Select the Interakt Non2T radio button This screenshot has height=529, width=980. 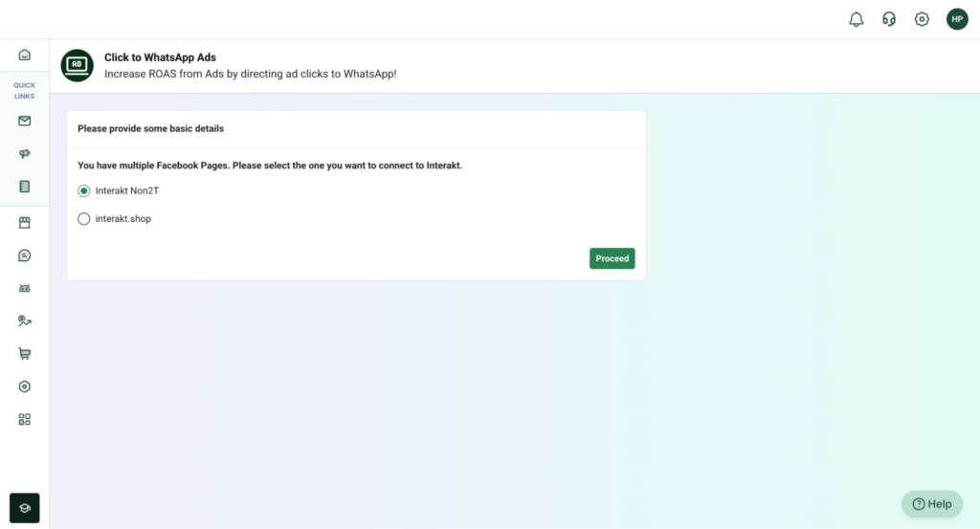pos(84,191)
